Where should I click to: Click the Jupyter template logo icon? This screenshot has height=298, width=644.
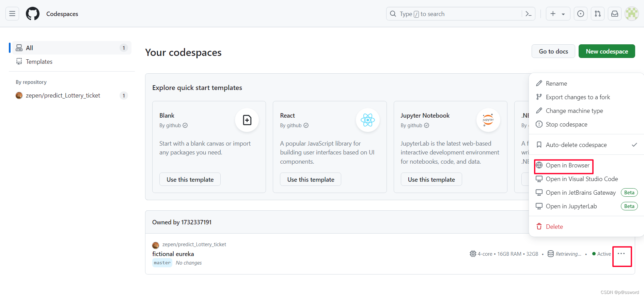coord(488,120)
